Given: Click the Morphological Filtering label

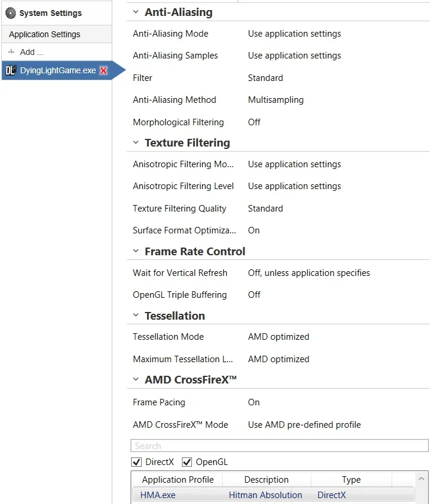Looking at the screenshot, I should (178, 122).
